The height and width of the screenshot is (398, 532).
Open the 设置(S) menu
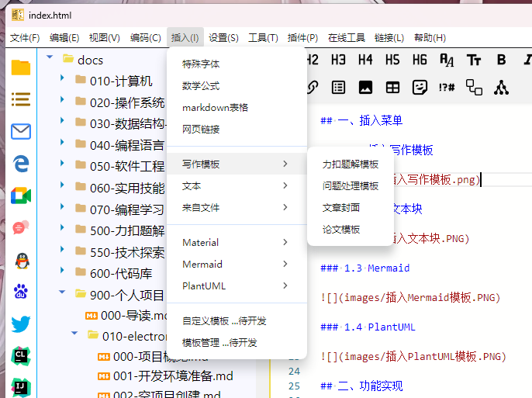point(223,37)
